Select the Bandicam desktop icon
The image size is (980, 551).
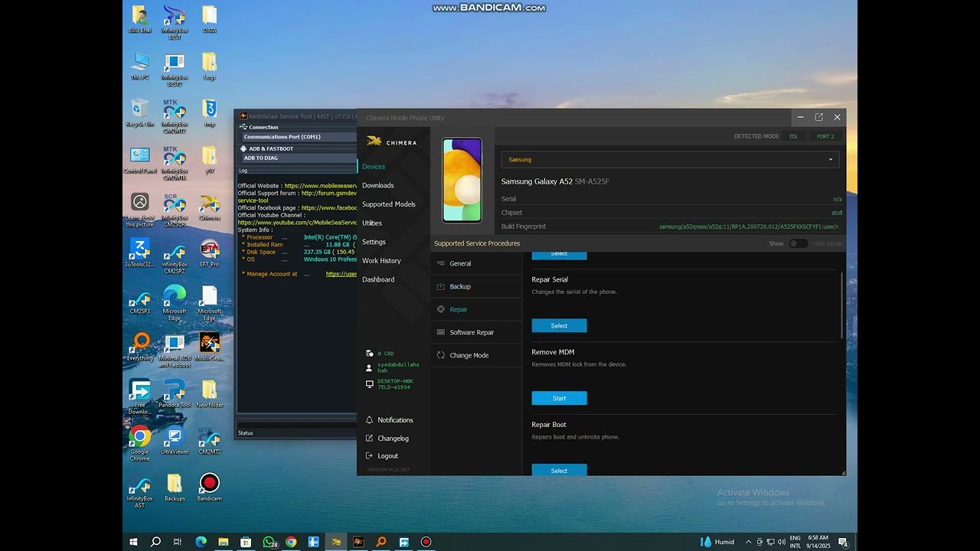[x=209, y=487]
